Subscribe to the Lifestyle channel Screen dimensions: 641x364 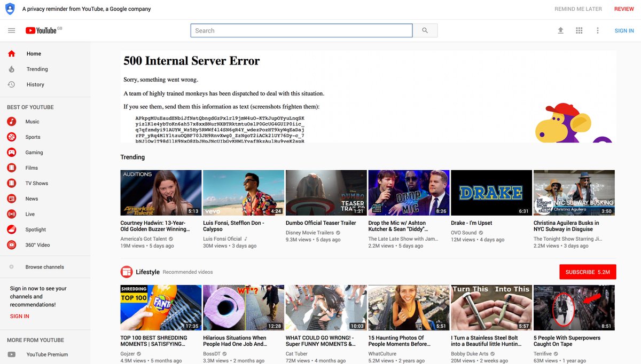point(588,272)
